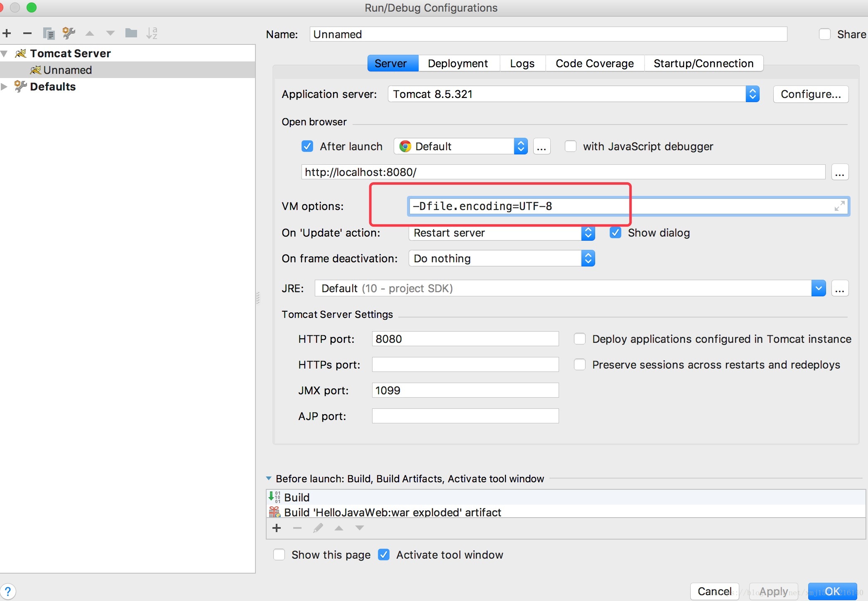Click the copy configuration icon
The image size is (868, 601).
[x=49, y=33]
